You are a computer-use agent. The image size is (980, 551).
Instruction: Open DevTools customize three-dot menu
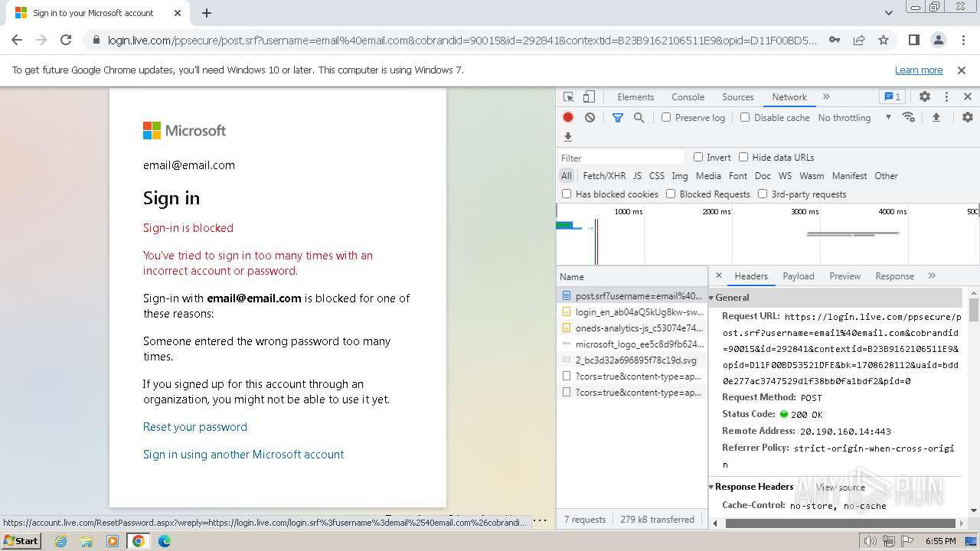coord(946,97)
